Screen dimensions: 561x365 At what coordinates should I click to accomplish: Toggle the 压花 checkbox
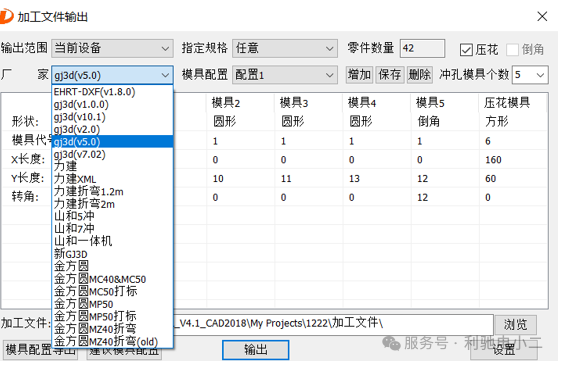(x=466, y=50)
